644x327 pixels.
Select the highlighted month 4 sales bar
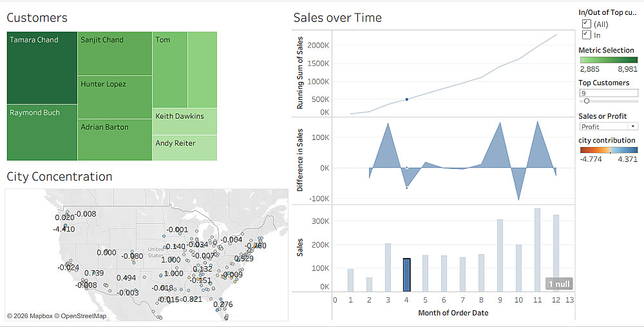point(406,275)
